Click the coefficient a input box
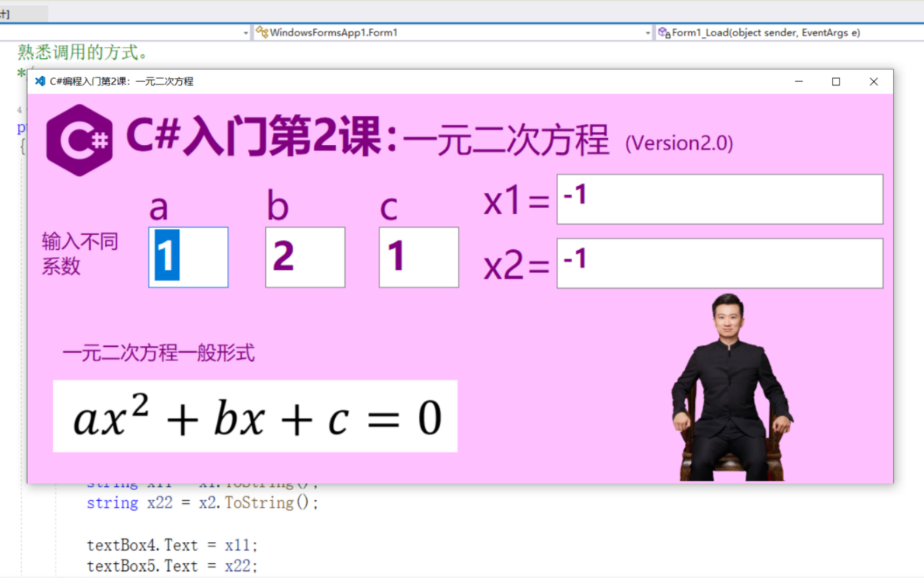The height and width of the screenshot is (578, 924). pos(188,257)
